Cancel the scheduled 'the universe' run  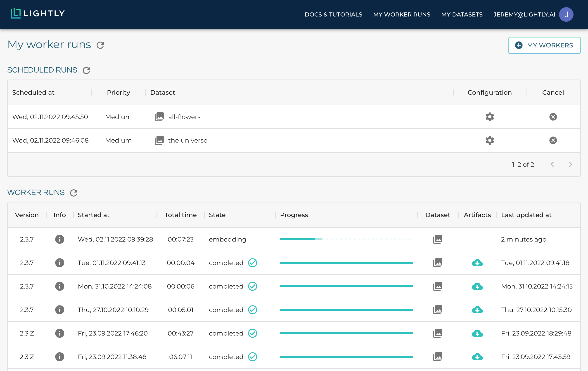click(x=553, y=140)
